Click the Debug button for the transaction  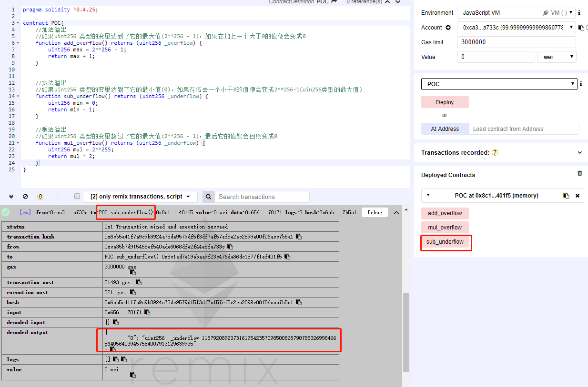(375, 212)
